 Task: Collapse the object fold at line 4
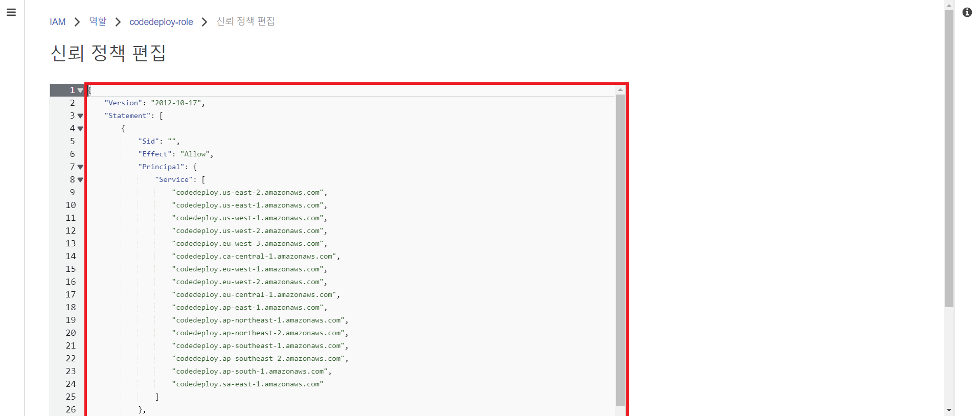coord(80,129)
